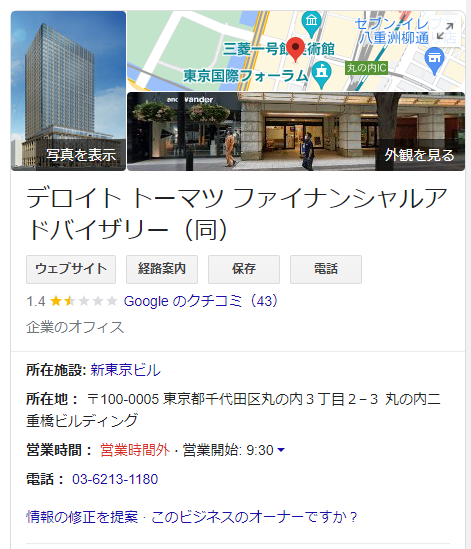Click 営業開始: 9:30 text

pos(228,450)
